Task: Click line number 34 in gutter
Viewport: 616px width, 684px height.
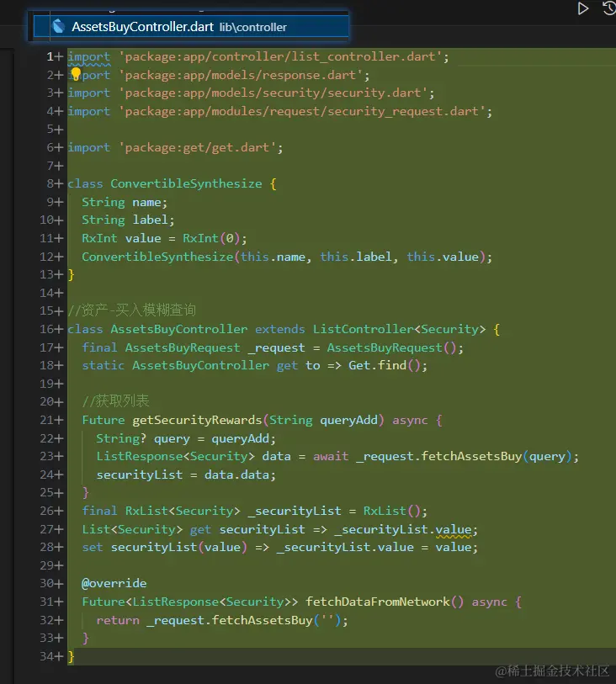Action: coord(46,656)
